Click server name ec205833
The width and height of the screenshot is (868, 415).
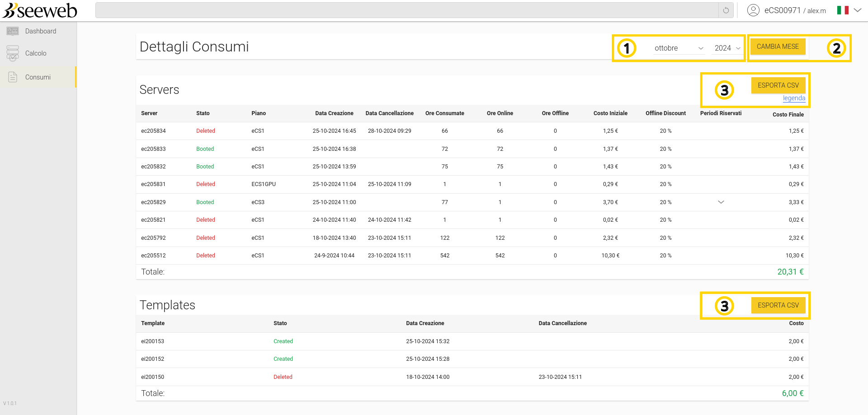[153, 149]
